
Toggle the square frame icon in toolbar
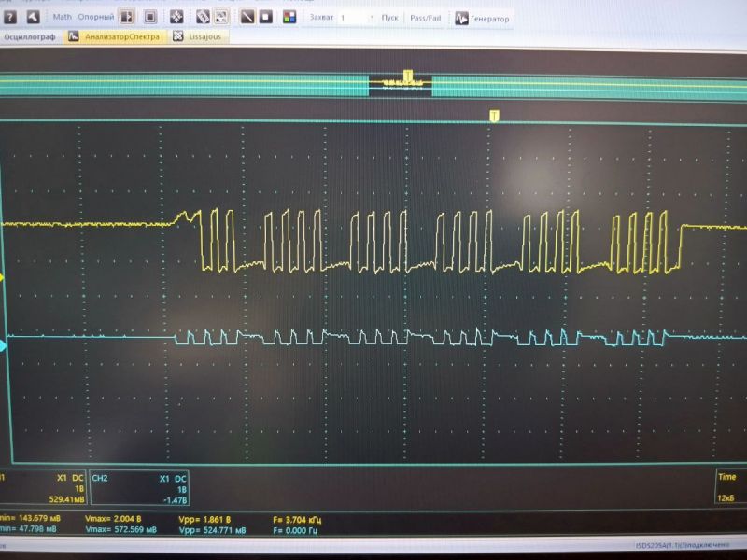coord(149,17)
